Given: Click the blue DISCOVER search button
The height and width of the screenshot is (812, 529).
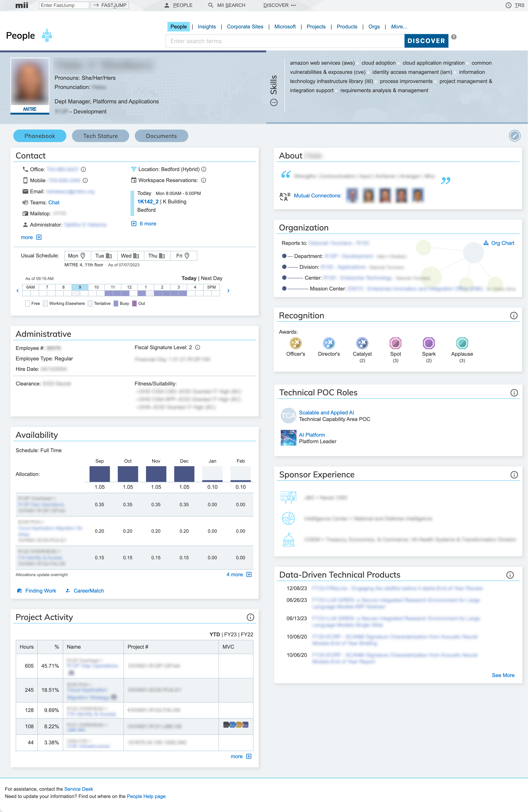Looking at the screenshot, I should click(426, 41).
